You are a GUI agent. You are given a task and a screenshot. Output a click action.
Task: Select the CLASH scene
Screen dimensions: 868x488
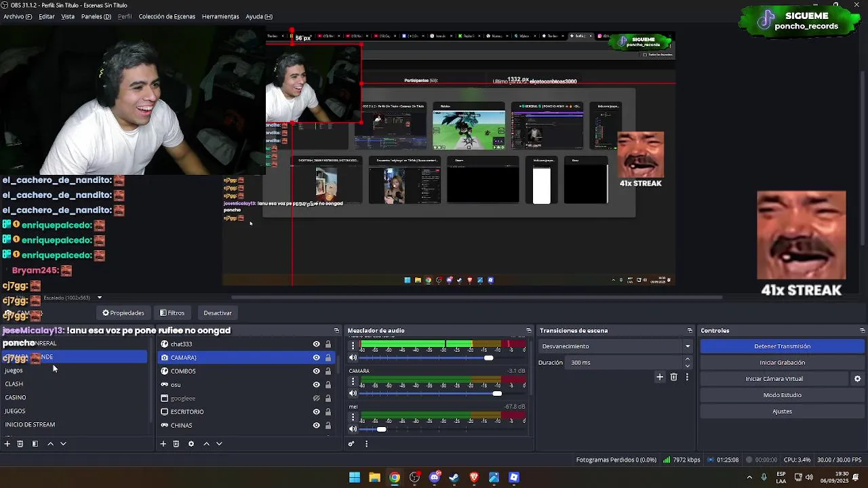click(14, 384)
